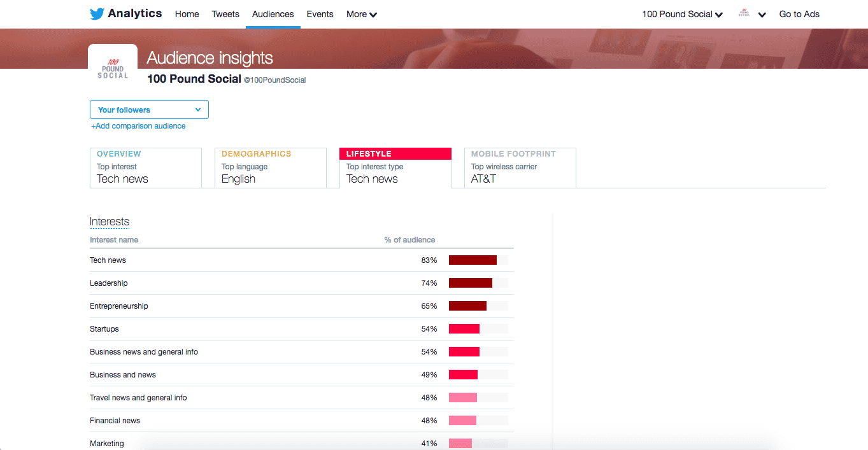Viewport: 868px width, 450px height.
Task: Select Travel news and general info label
Action: [x=138, y=398]
